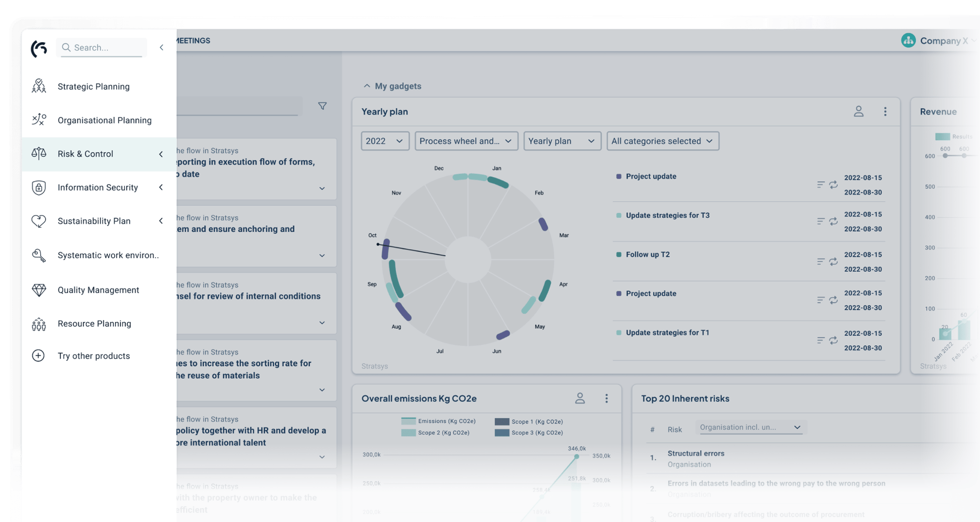Open Update strategies for T3 activity
Image resolution: width=980 pixels, height=522 pixels.
(x=667, y=215)
